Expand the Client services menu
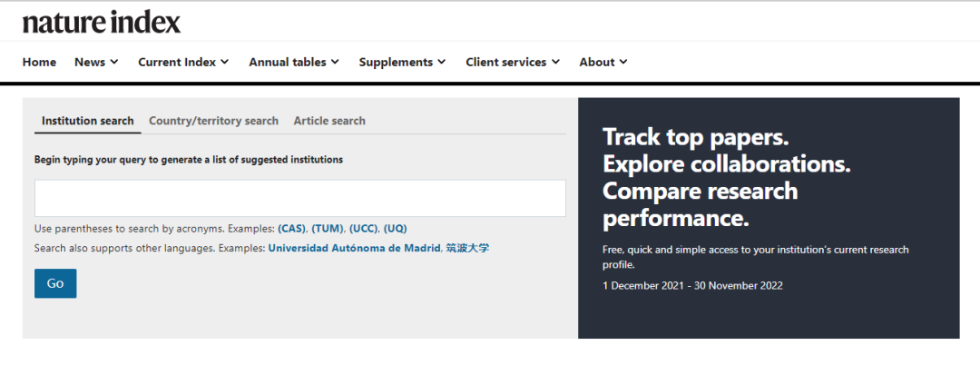This screenshot has height=365, width=980. (x=513, y=62)
